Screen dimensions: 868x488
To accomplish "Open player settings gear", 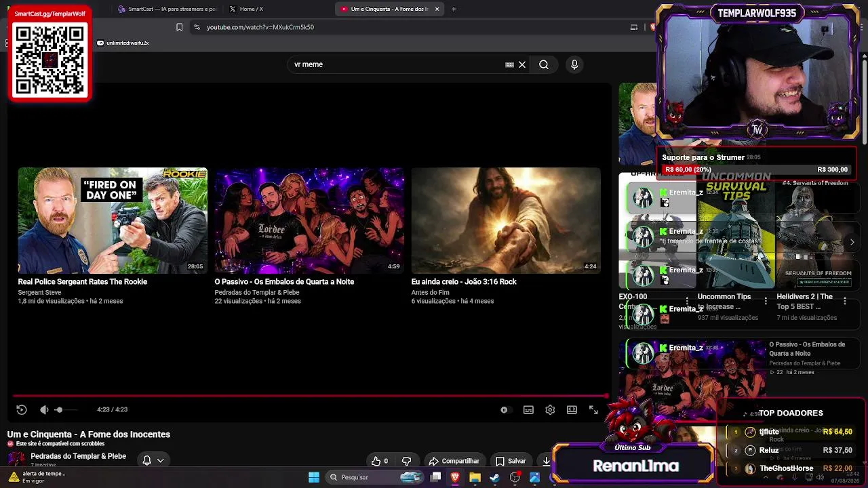I will coord(550,409).
